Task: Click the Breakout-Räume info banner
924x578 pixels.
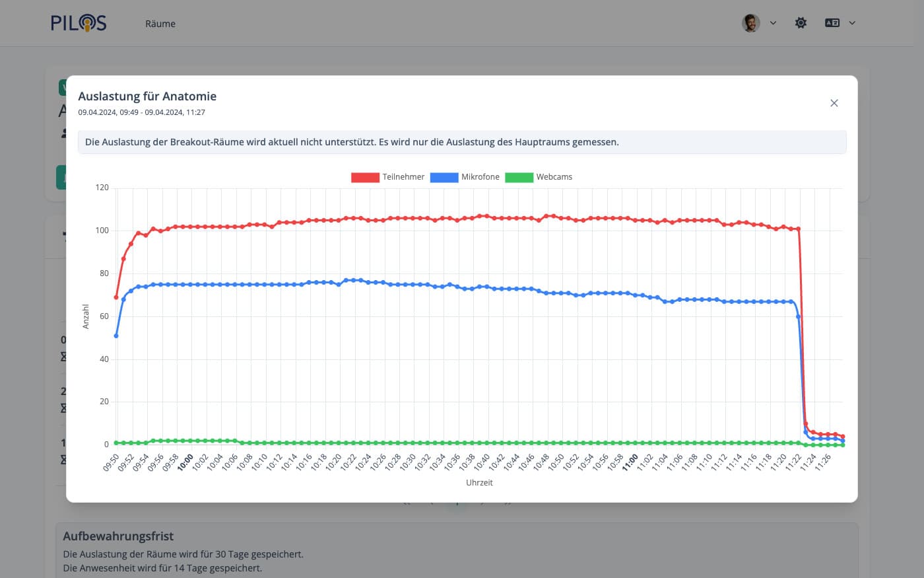Action: click(x=462, y=142)
